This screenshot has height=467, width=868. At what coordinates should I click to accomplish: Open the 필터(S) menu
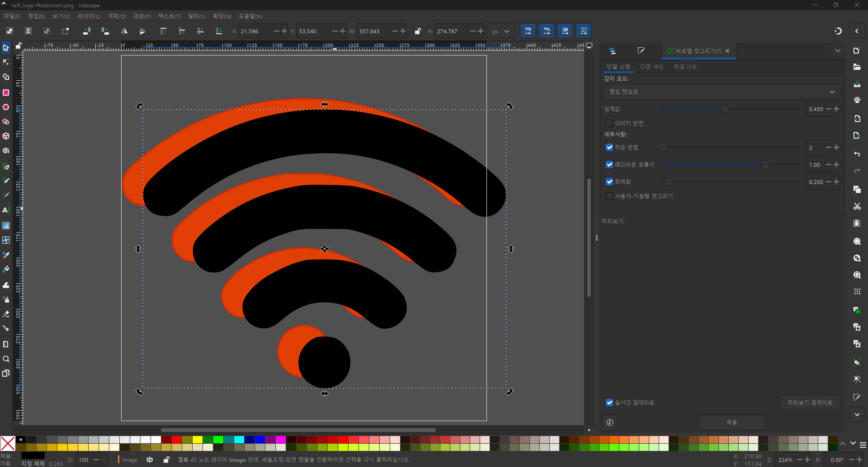coord(196,16)
